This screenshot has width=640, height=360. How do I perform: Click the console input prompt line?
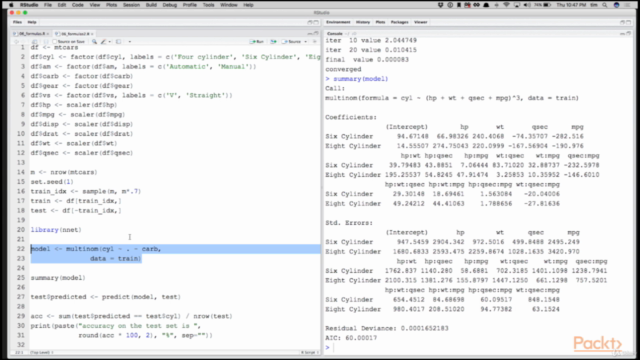click(478, 347)
